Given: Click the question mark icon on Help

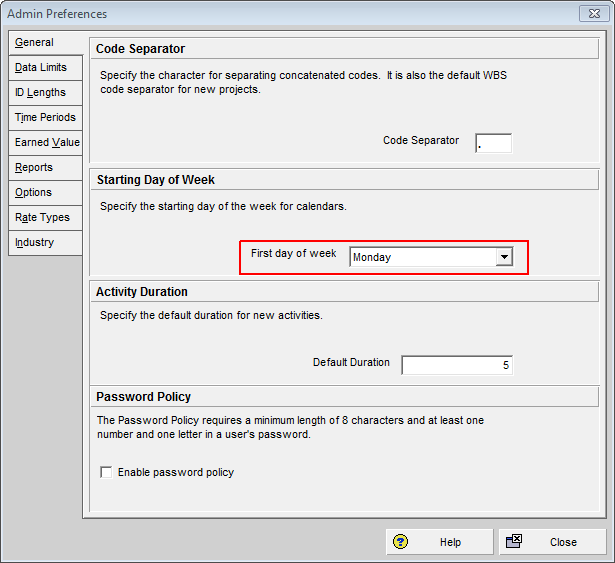Looking at the screenshot, I should click(x=401, y=542).
